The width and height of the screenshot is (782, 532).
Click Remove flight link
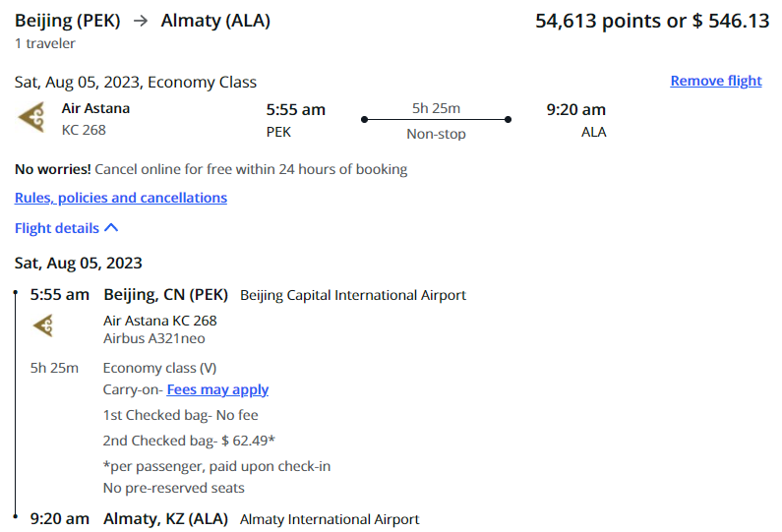(716, 81)
